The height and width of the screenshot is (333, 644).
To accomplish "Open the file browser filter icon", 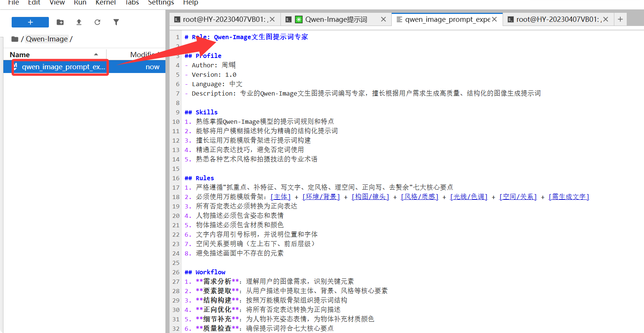I will click(x=116, y=22).
